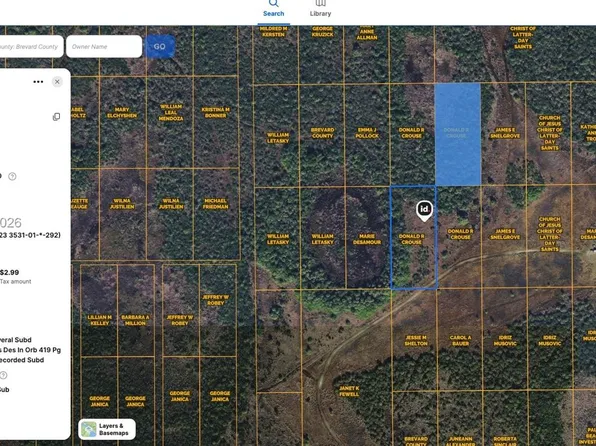This screenshot has width=596, height=446.
Task: Select the Mary Elchyshen parcel label
Action: point(122,112)
